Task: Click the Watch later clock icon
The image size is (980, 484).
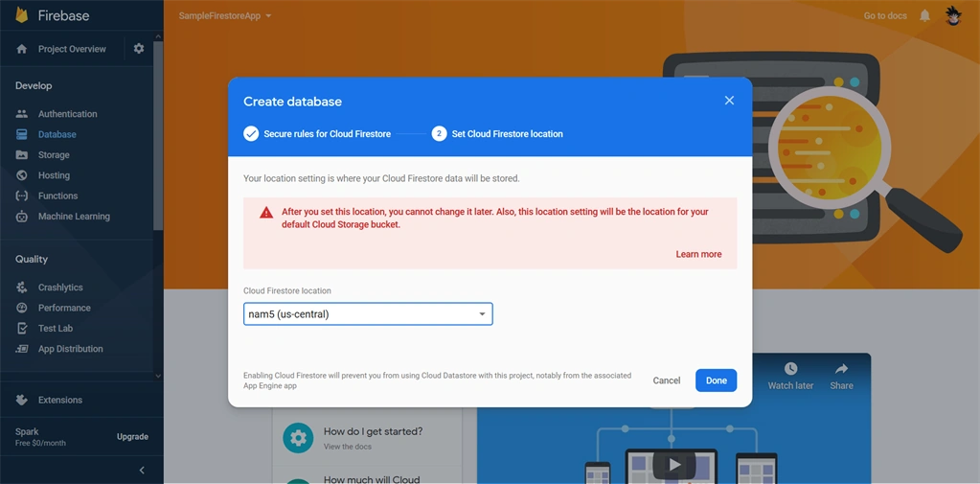Action: [x=790, y=368]
